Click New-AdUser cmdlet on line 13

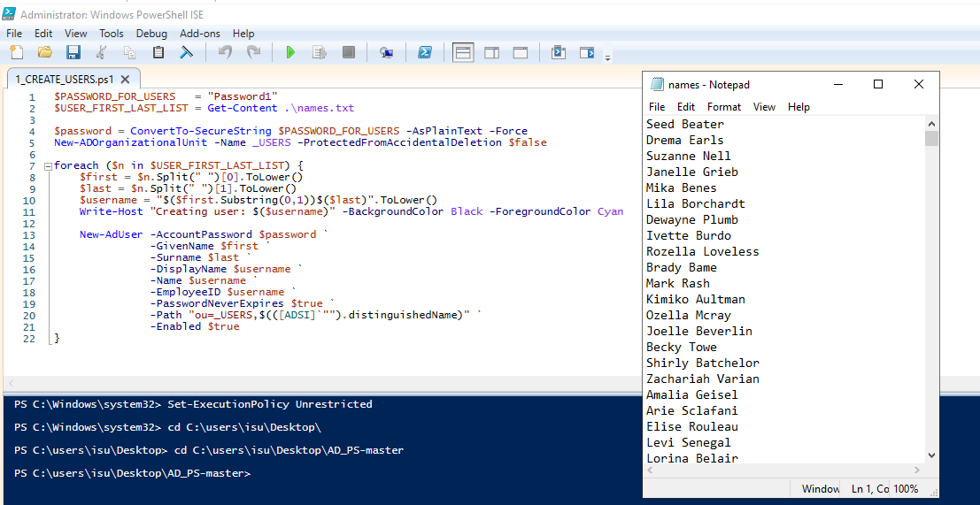pos(111,234)
